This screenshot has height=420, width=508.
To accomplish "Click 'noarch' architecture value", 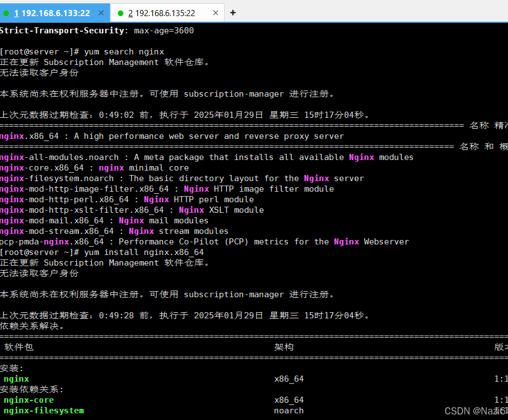I will tap(289, 411).
